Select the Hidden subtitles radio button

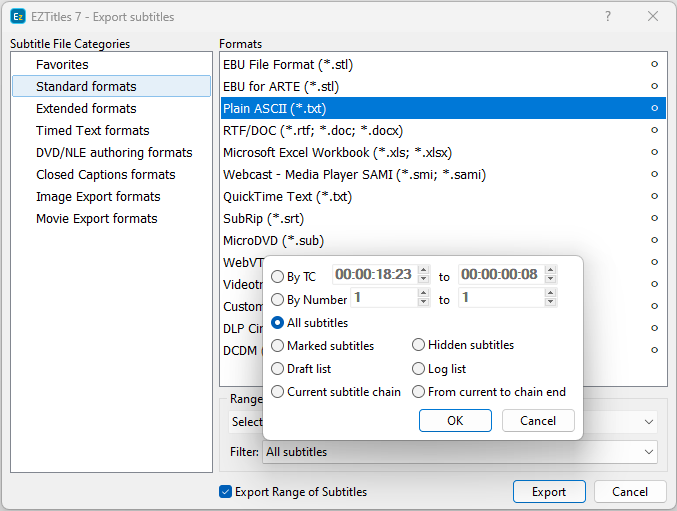point(419,346)
